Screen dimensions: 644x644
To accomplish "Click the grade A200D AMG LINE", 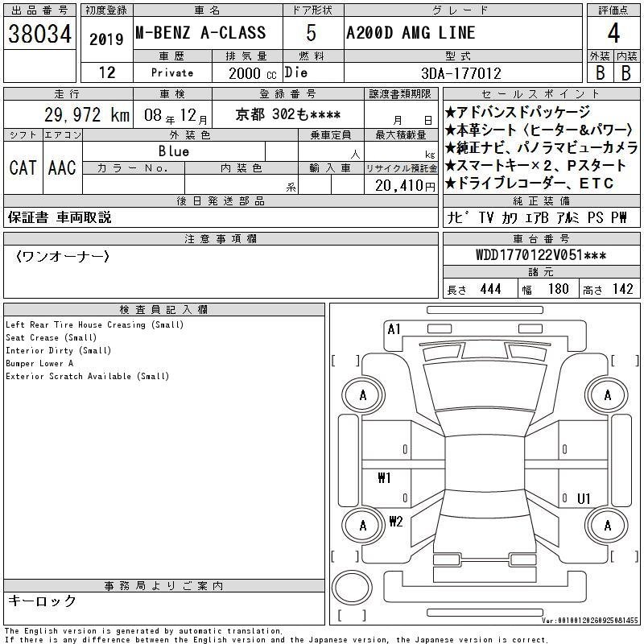I will (x=411, y=33).
